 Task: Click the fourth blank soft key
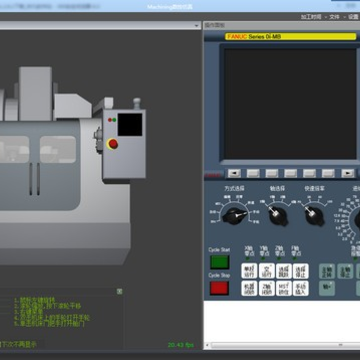pos(309,173)
